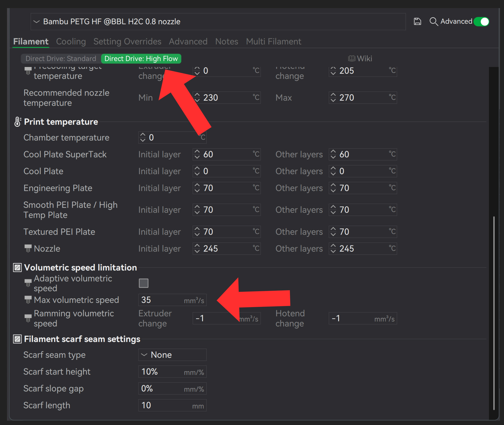The width and height of the screenshot is (504, 425).
Task: Select Direct Drive: Standard variant
Action: (x=61, y=58)
